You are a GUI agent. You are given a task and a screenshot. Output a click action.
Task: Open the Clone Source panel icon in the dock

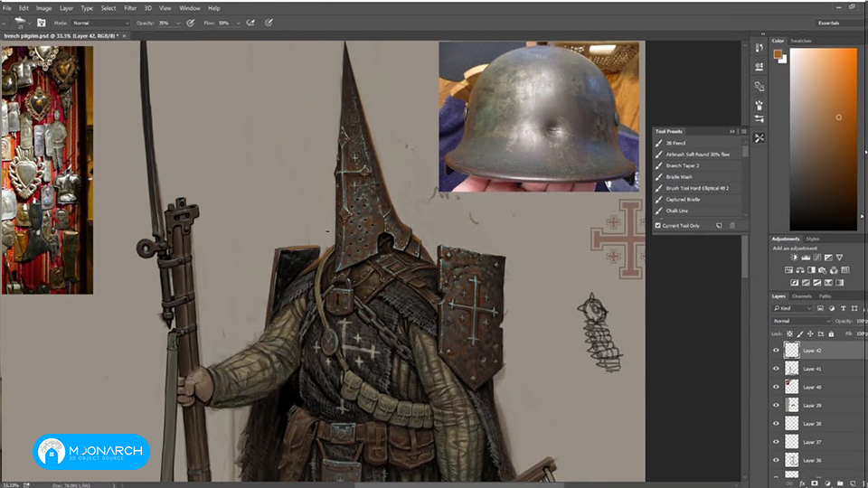pyautogui.click(x=759, y=87)
